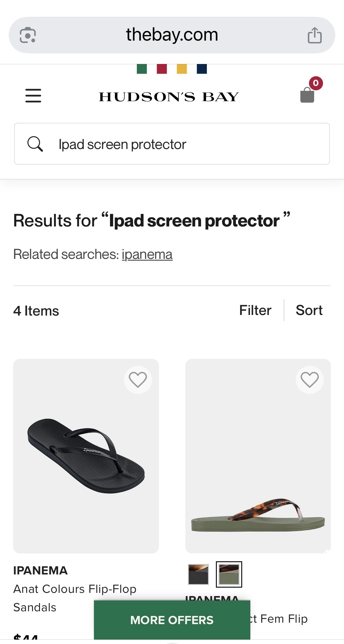Tap the MORE OFFERS button
Screen dimensions: 344x644
[x=172, y=620]
